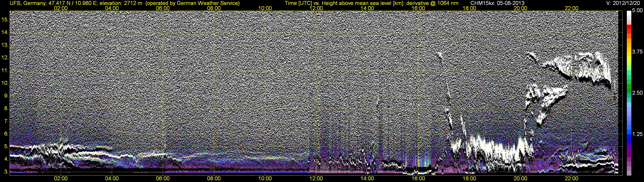644x182 pixels.
Task: Click the 14:00 label on the top time axis
Action: [367, 8]
